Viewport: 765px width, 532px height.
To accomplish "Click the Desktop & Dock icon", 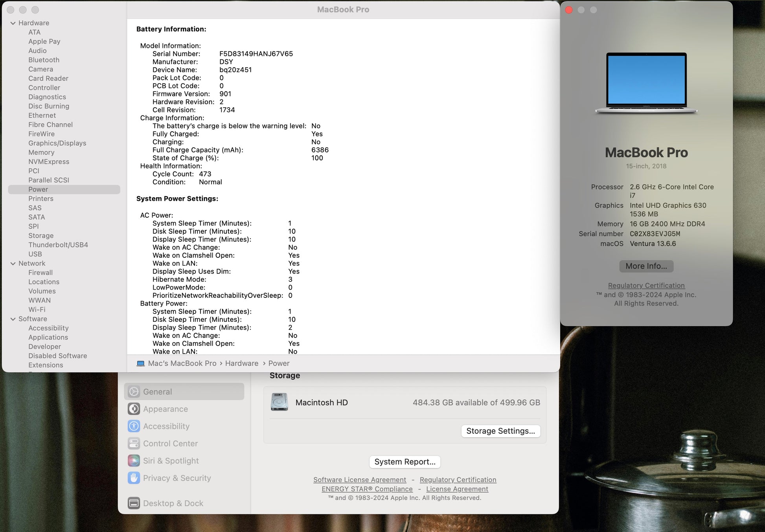I will tap(134, 503).
